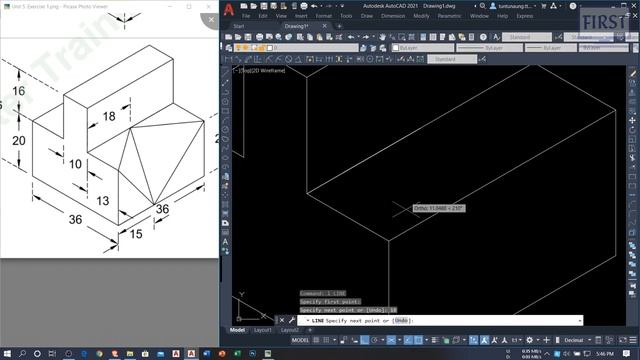Click the New drawing icon in quick access toolbar

[244, 6]
